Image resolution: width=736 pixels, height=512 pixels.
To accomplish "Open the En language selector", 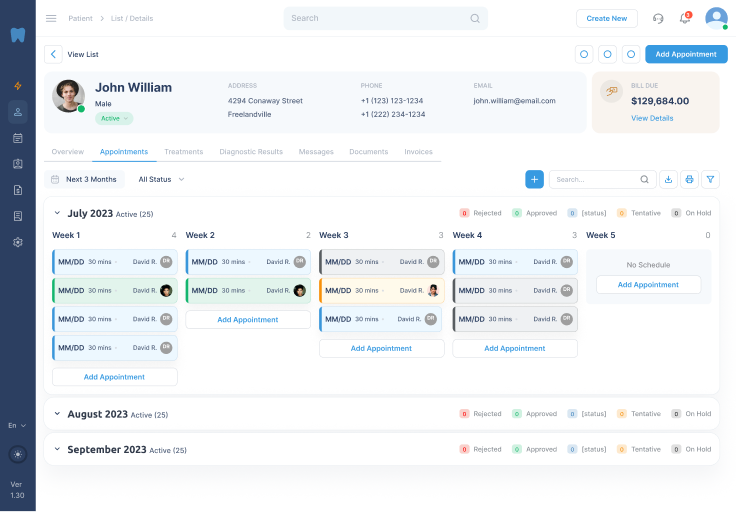I will 17,425.
